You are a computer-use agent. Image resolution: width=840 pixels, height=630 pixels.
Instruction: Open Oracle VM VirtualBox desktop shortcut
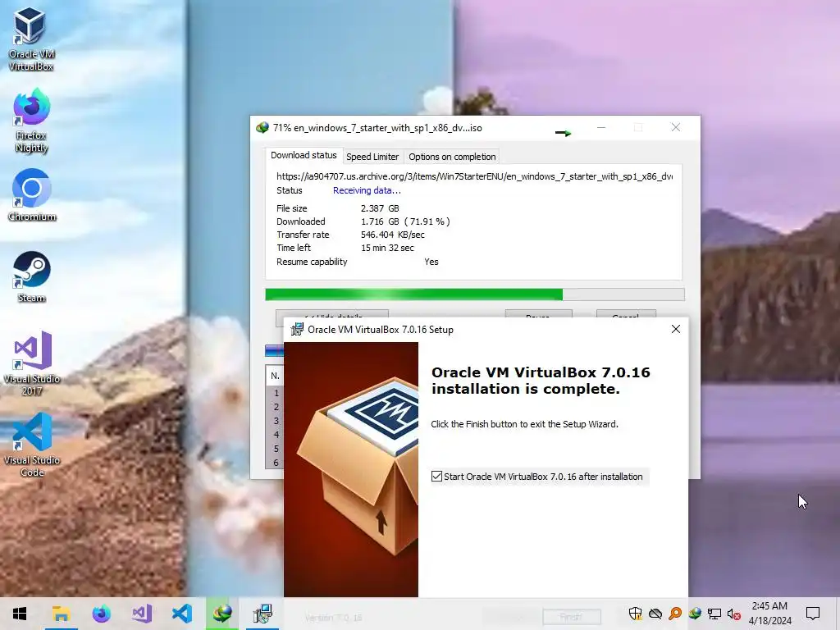31,39
